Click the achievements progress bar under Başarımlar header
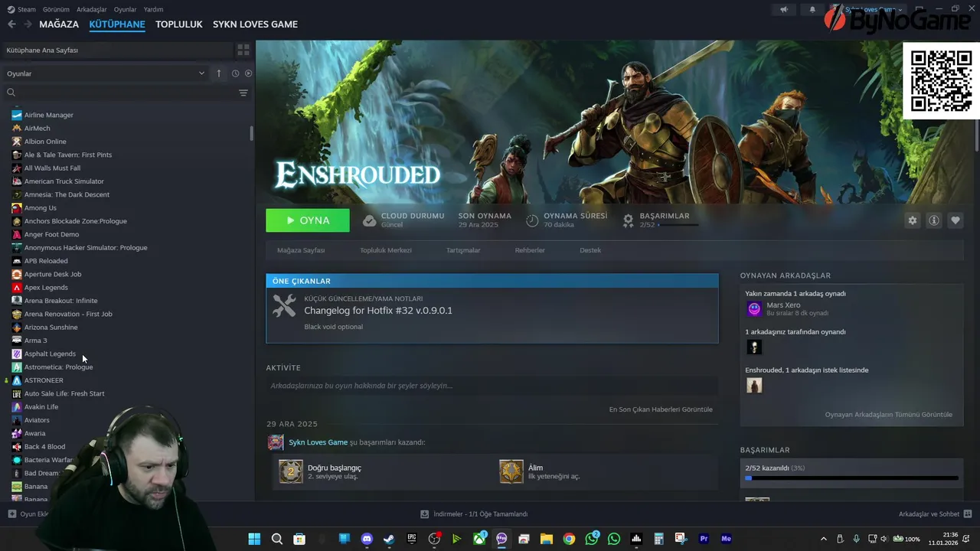 click(678, 225)
